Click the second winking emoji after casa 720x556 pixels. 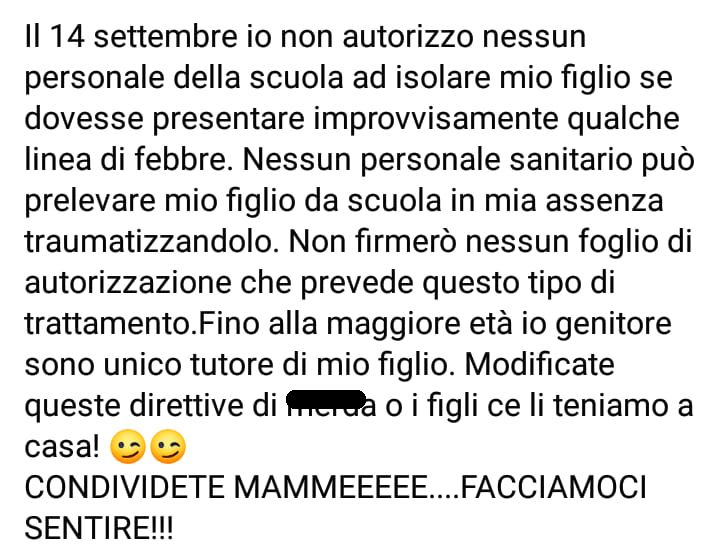[168, 446]
